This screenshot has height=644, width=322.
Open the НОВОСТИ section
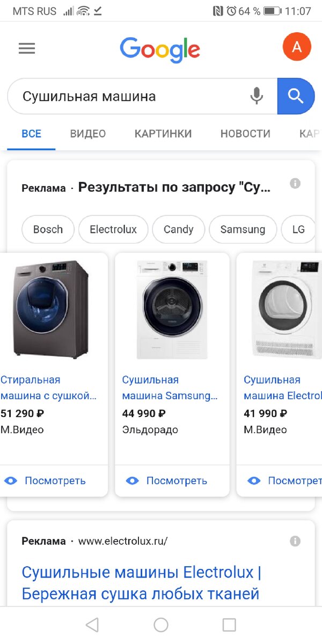(x=245, y=134)
